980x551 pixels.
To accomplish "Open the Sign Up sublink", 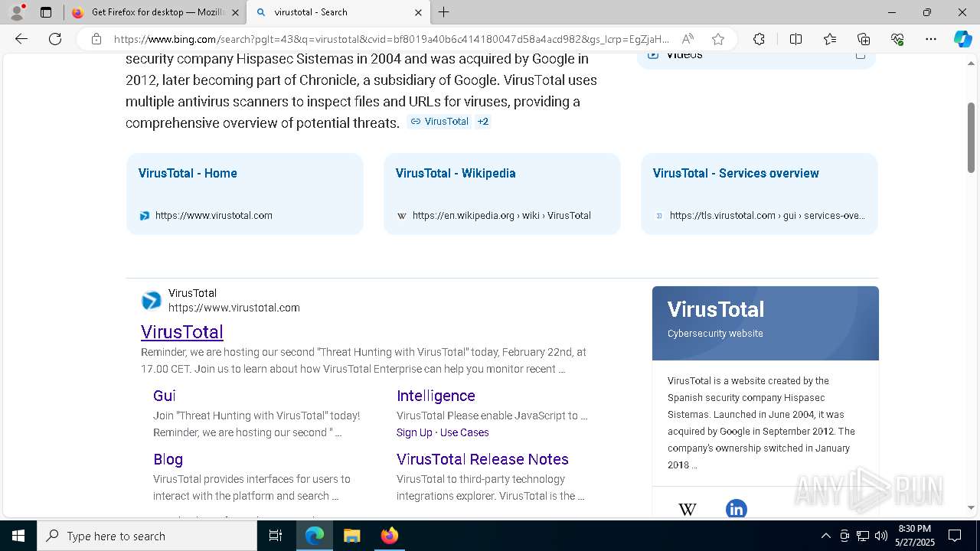I will click(414, 432).
